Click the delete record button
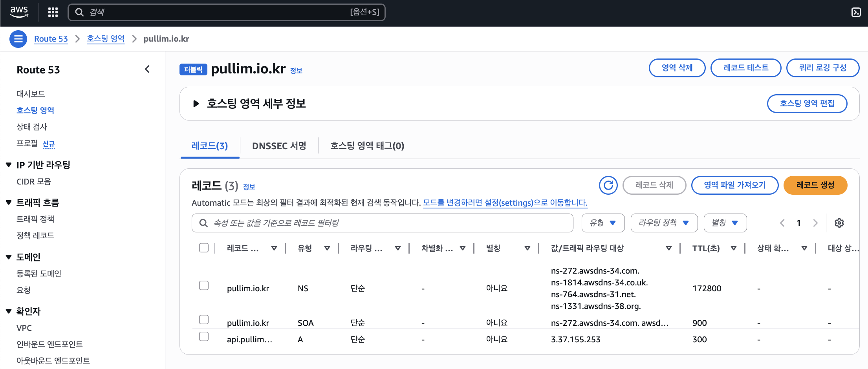 tap(654, 185)
